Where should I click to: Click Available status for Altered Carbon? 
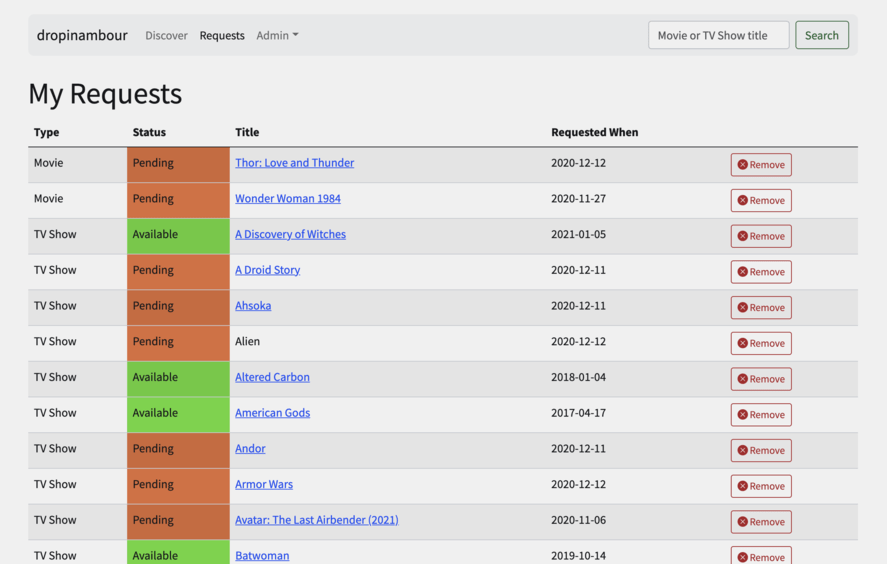[x=178, y=378]
